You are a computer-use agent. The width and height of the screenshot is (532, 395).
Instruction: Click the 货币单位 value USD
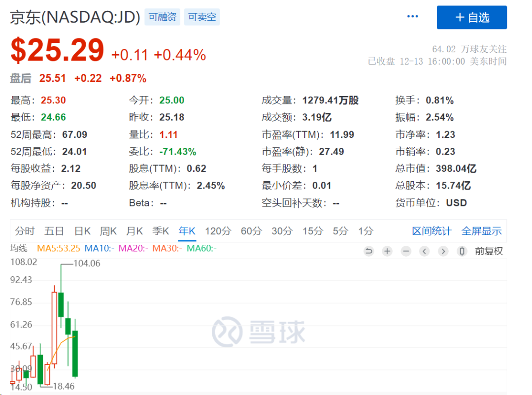point(456,203)
